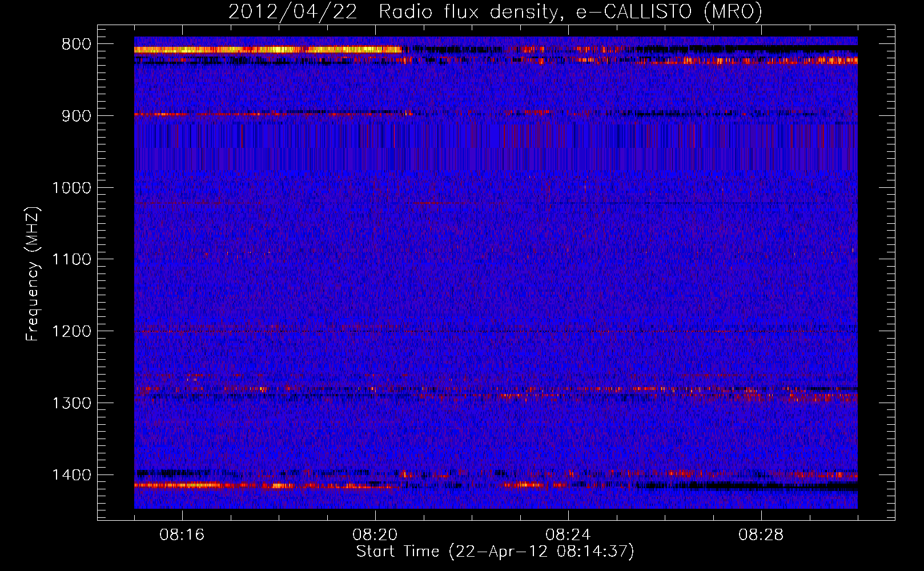This screenshot has height=571, width=924.
Task: Click the 800 frequency tick label
Action: coord(77,44)
